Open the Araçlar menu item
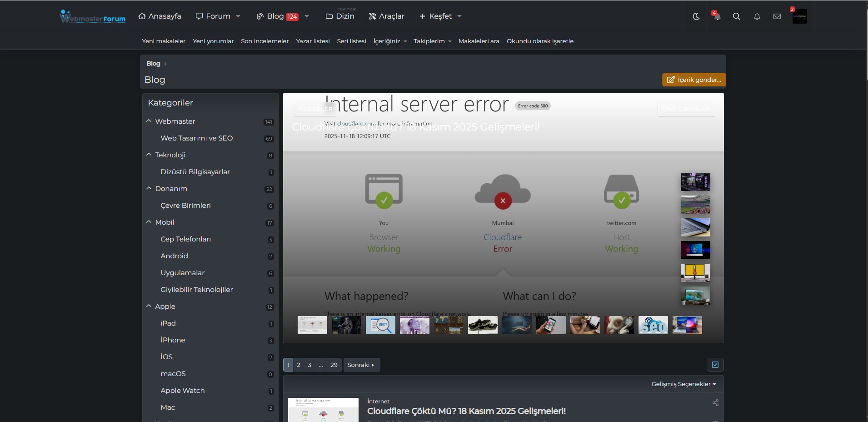This screenshot has width=868, height=422. click(x=386, y=16)
